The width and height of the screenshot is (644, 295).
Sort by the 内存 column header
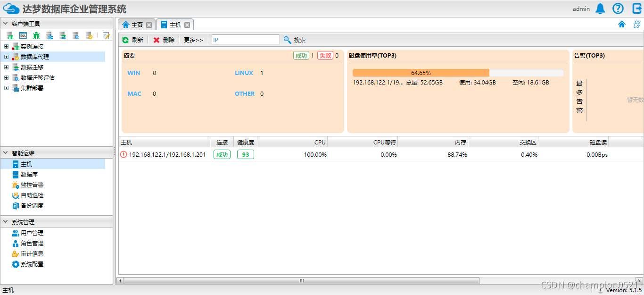433,142
